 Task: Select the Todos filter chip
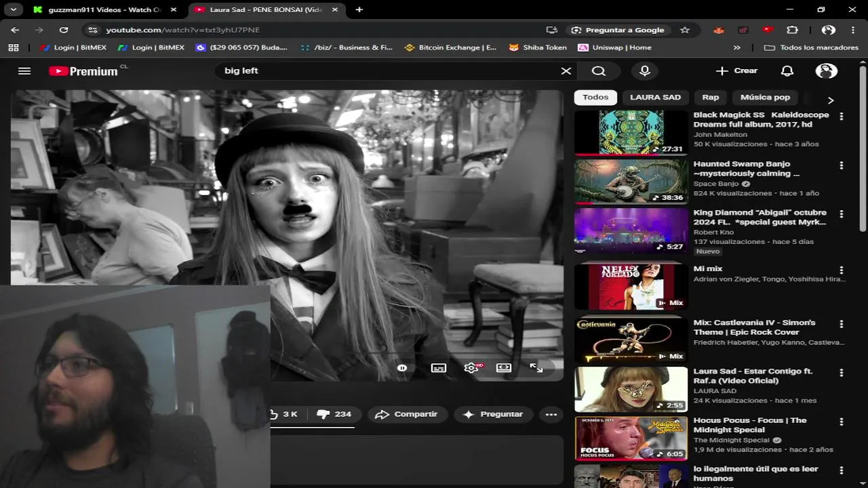coord(595,97)
